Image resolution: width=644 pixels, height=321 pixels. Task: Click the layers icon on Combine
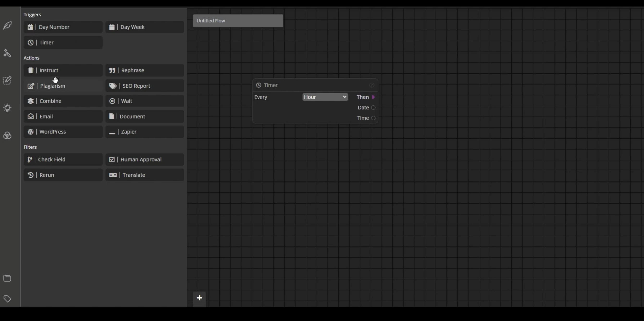pos(31,101)
